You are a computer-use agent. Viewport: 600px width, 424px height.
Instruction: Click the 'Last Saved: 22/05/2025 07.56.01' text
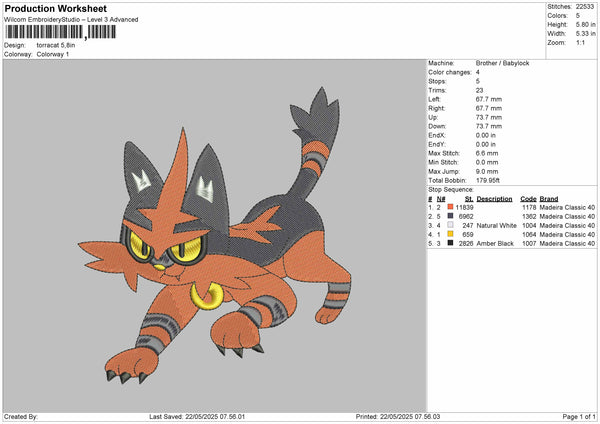click(197, 417)
